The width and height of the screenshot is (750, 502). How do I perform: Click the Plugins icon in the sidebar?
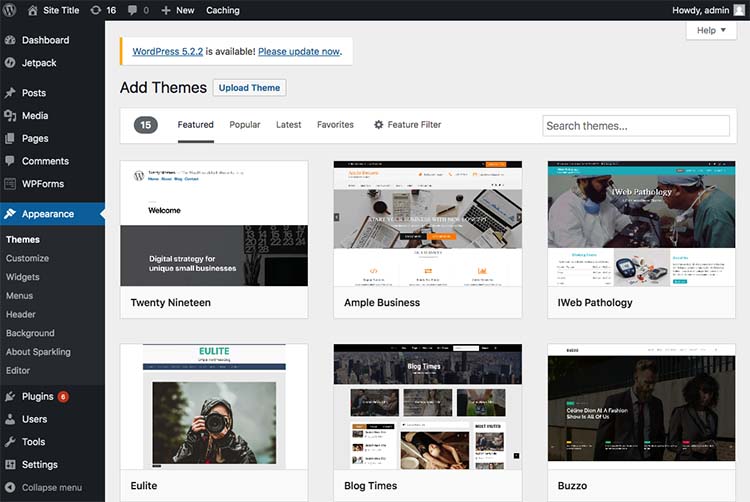(x=10, y=397)
